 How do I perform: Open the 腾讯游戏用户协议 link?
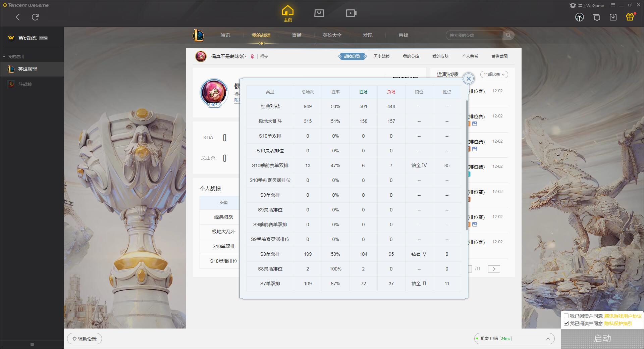point(623,316)
